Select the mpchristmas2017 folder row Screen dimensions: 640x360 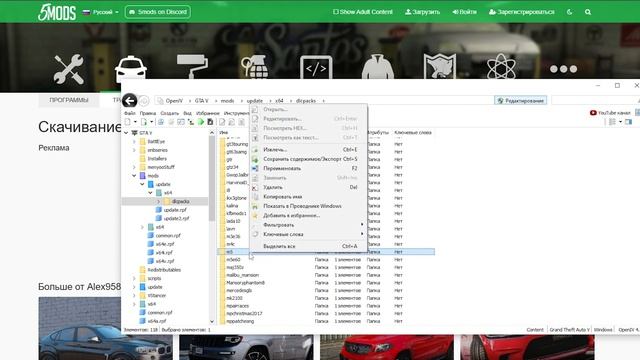326,313
